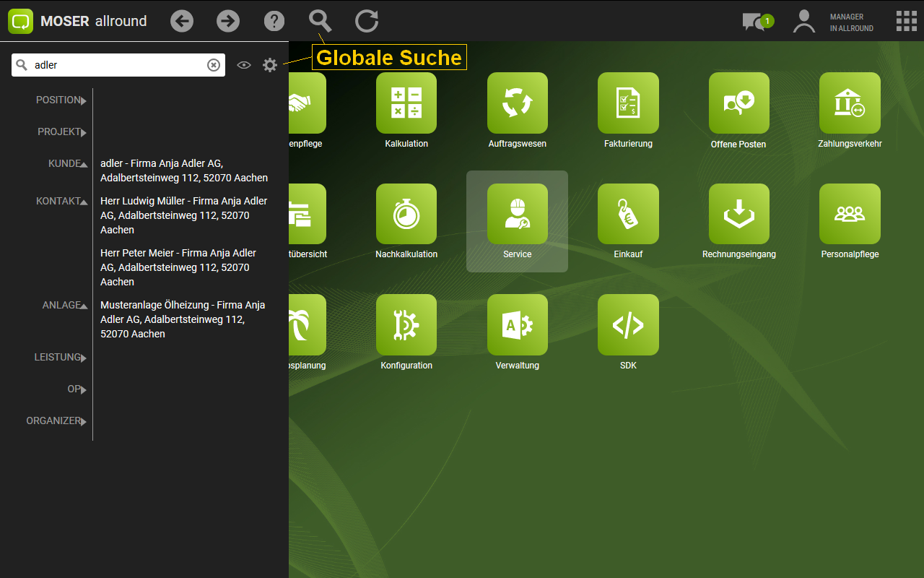Open the Einkauf module
Viewport: 924px width, 578px height.
click(628, 215)
